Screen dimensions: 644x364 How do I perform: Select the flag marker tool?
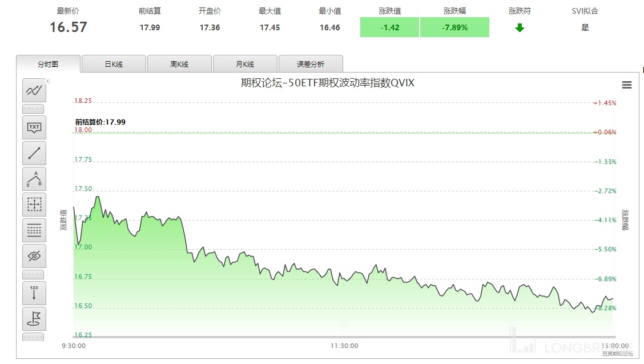pyautogui.click(x=34, y=318)
